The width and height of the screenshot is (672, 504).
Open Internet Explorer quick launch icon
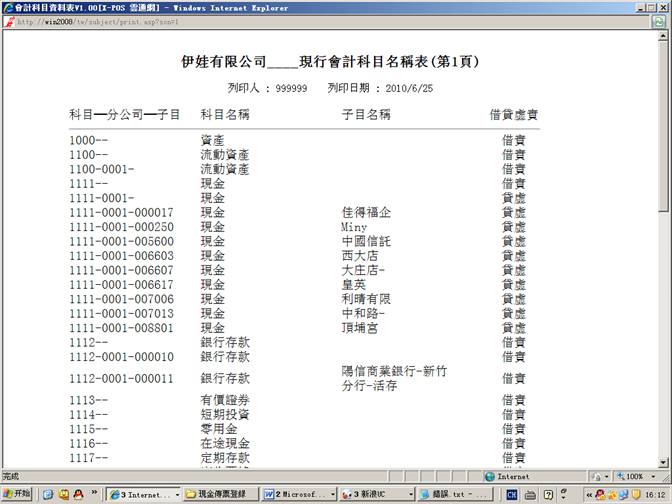[x=47, y=494]
